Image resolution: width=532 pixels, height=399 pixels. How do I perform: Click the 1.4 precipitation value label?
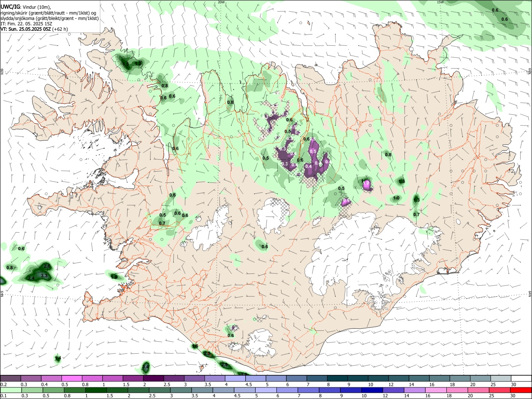point(58,358)
